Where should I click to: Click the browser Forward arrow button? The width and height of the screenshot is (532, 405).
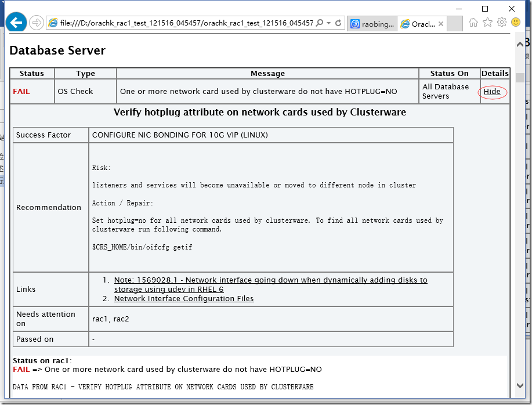pyautogui.click(x=36, y=23)
